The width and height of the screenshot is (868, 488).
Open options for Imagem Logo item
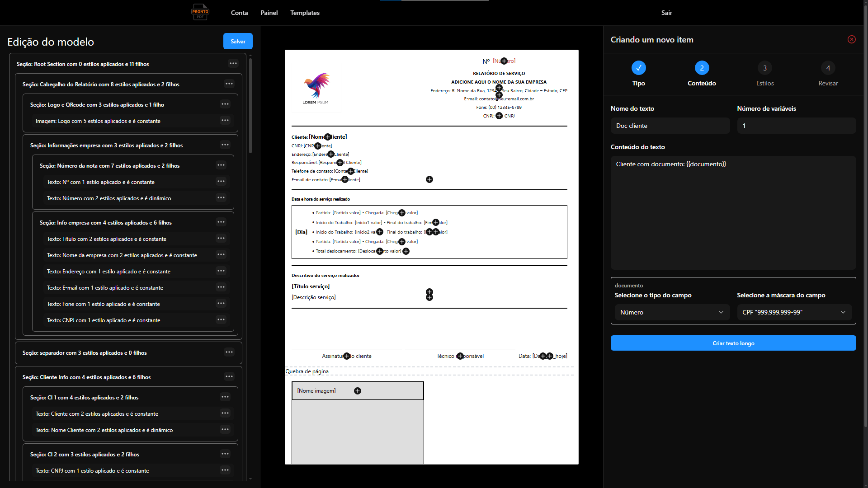(225, 120)
